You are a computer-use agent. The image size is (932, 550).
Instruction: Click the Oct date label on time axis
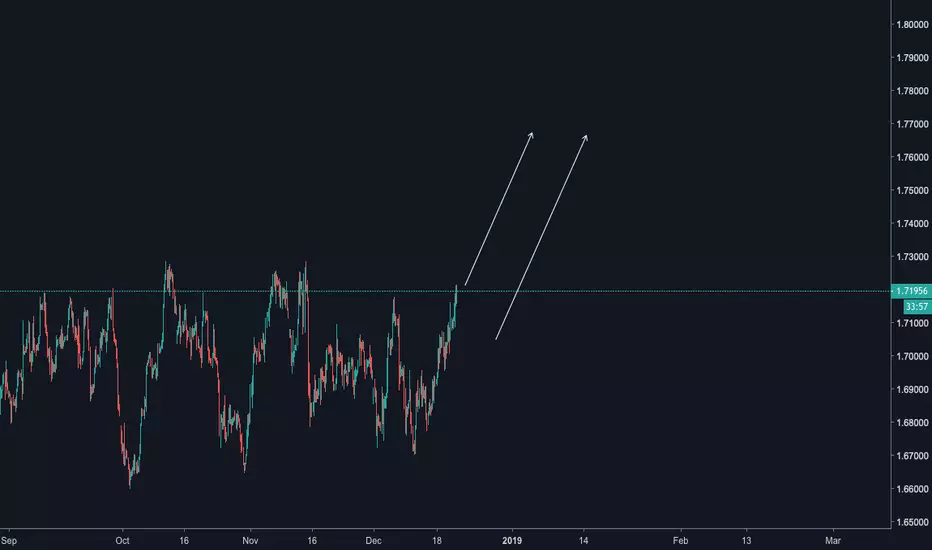point(122,540)
